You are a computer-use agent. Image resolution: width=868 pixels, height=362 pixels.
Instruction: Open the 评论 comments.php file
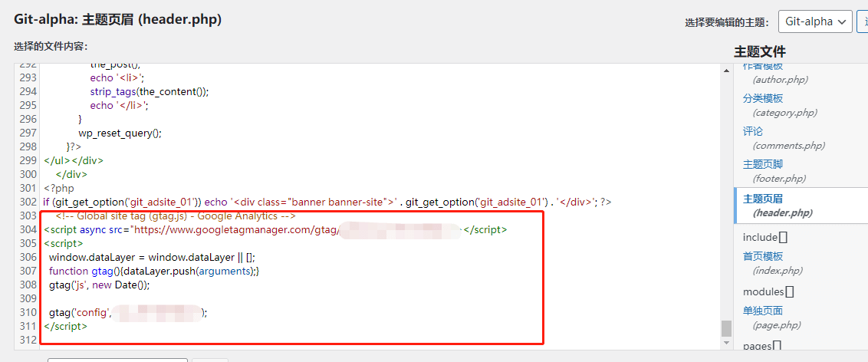pos(753,131)
